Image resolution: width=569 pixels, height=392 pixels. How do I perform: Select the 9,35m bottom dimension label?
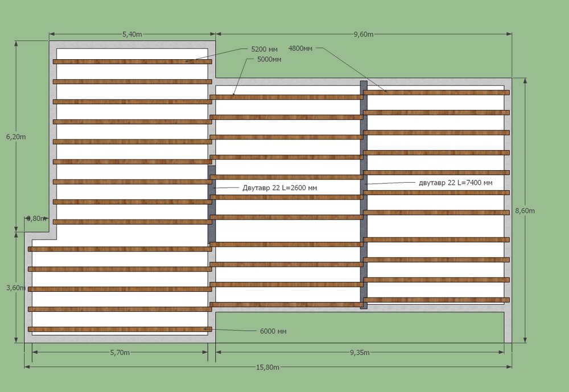click(358, 353)
